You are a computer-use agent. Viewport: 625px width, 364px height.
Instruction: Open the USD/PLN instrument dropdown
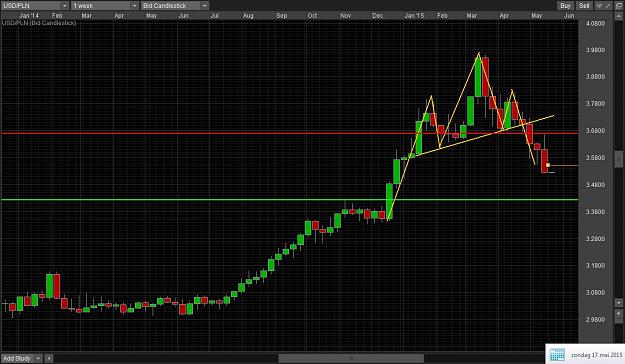tap(35, 6)
